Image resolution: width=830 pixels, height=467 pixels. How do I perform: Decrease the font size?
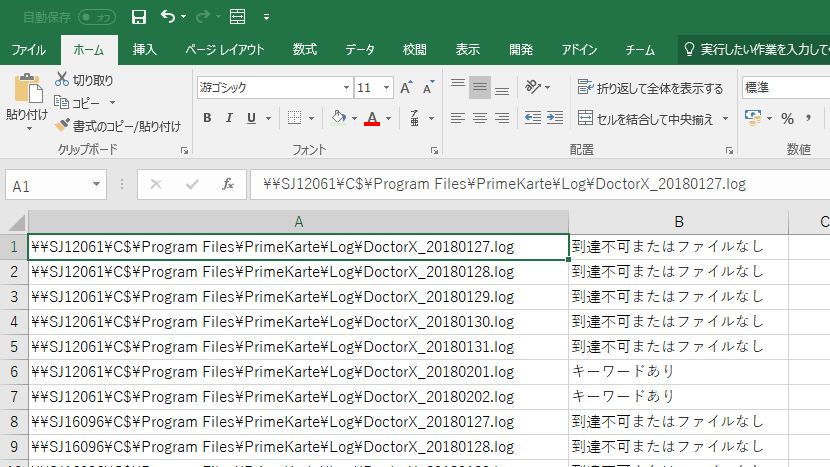[x=428, y=87]
